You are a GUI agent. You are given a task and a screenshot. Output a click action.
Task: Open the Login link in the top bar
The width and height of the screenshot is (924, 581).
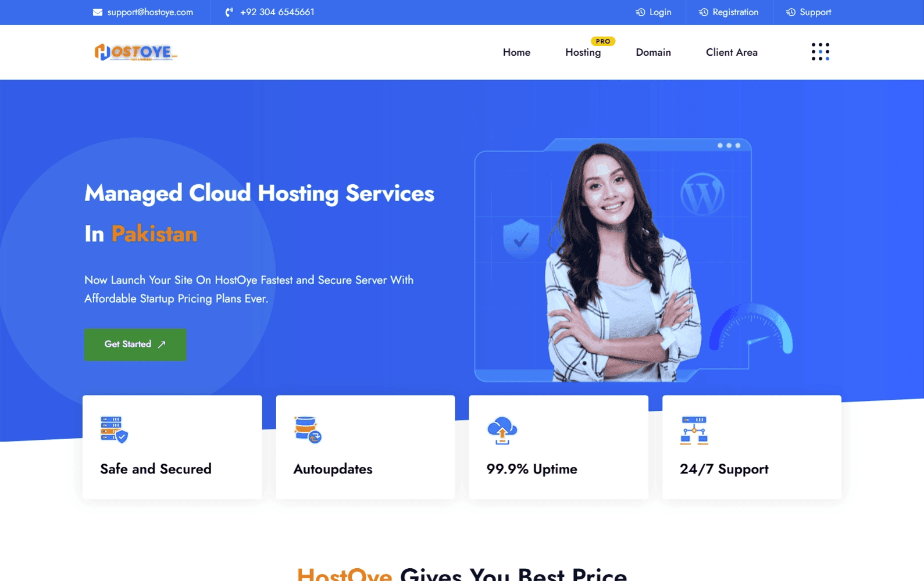click(x=659, y=12)
